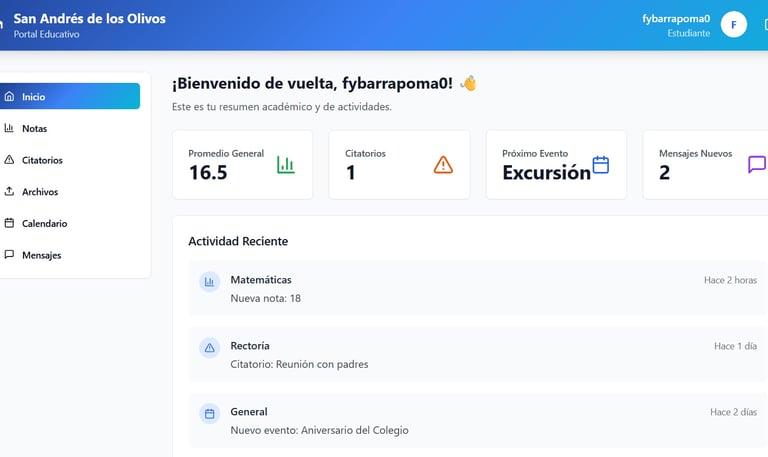Open the Citatorios summary card

click(x=399, y=165)
